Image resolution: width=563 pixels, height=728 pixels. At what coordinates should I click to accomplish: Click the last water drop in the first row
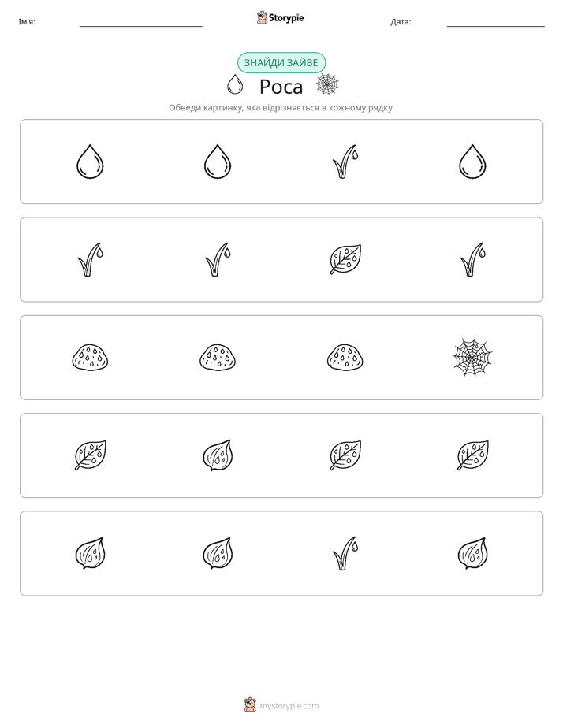pos(472,162)
